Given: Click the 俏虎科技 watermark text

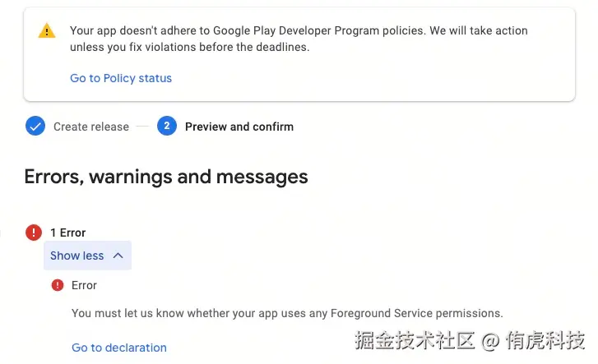Looking at the screenshot, I should pos(545,339).
